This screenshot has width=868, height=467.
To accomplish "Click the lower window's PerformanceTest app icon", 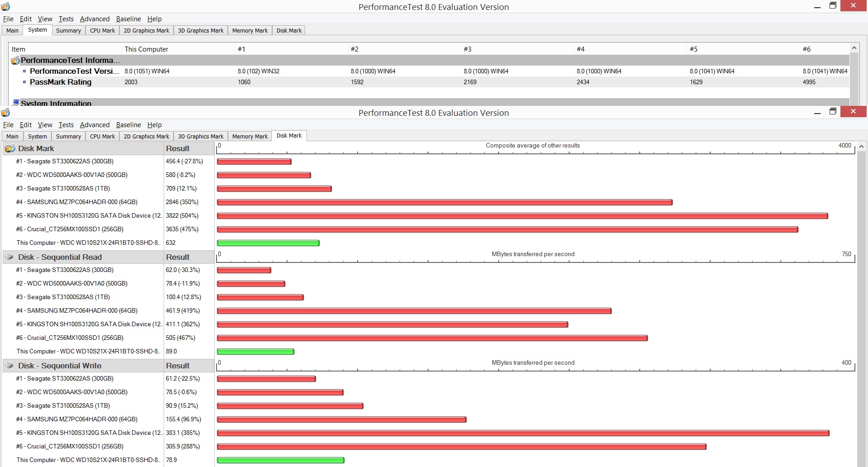I will 5,112.
